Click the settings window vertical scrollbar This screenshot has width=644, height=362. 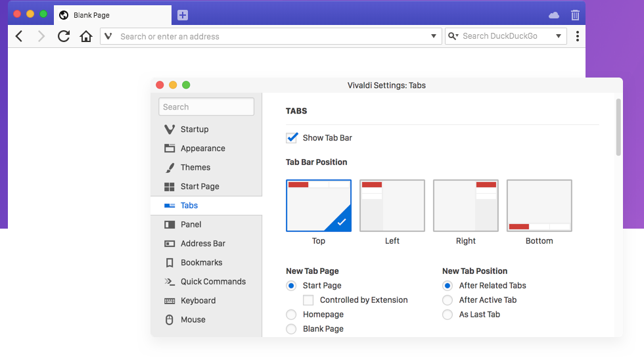click(x=618, y=127)
